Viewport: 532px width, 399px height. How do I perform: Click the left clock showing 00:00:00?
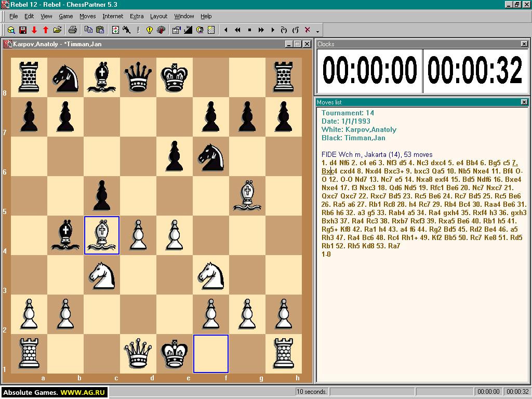tap(369, 71)
